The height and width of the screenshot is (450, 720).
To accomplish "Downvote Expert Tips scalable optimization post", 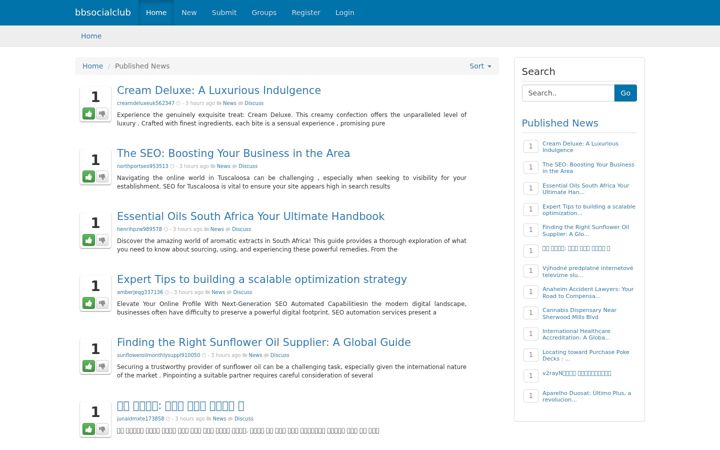I will [x=102, y=303].
